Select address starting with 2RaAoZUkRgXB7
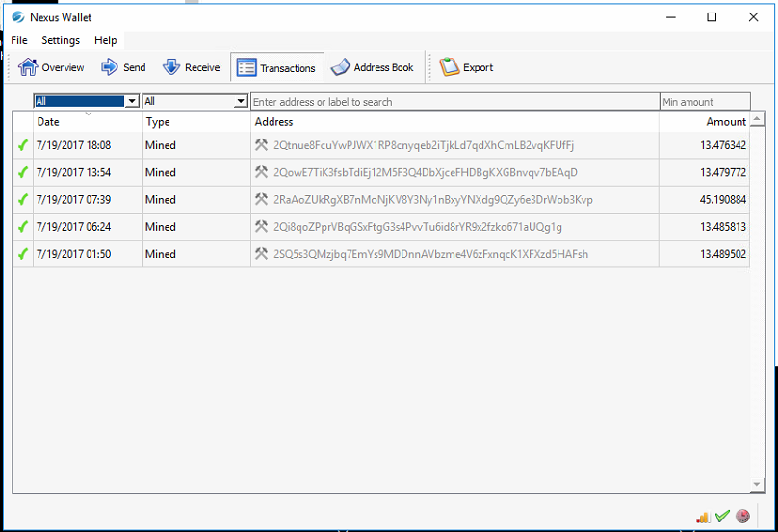This screenshot has height=532, width=778. tap(433, 200)
